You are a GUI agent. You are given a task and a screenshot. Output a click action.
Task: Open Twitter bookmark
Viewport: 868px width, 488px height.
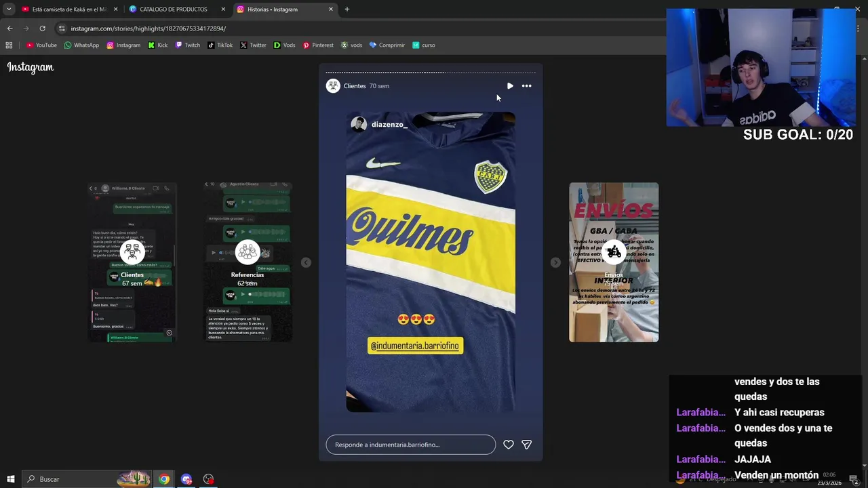pyautogui.click(x=253, y=45)
